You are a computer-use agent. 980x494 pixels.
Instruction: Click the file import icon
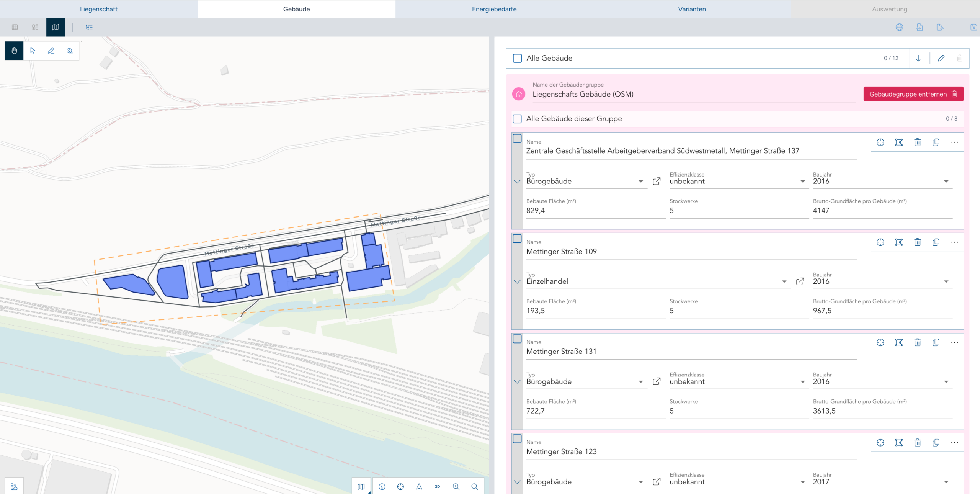920,27
